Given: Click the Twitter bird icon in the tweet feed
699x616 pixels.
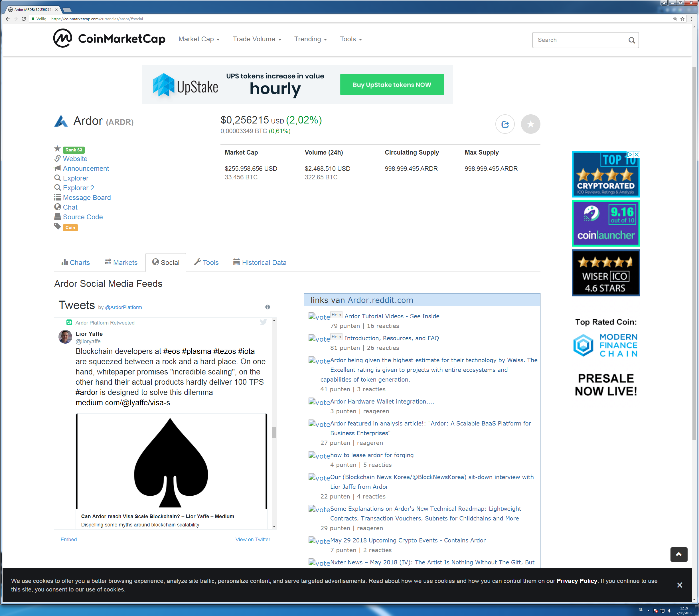Looking at the screenshot, I should tap(263, 322).
